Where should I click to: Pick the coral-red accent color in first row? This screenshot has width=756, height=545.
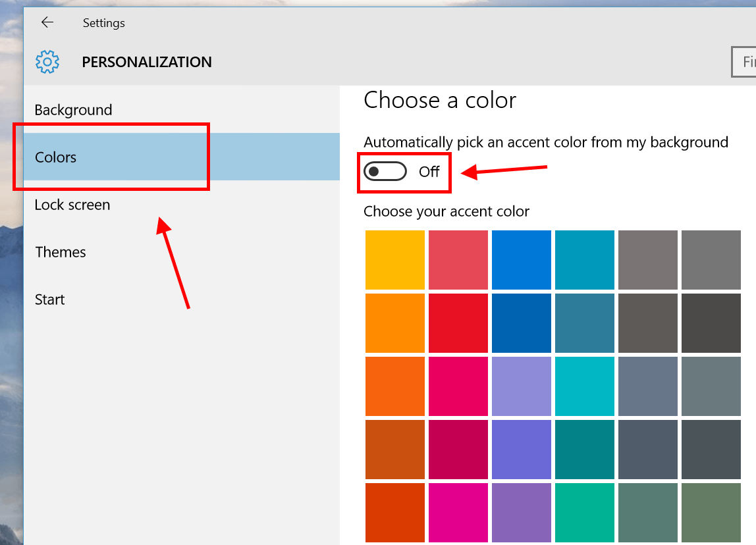coord(458,260)
